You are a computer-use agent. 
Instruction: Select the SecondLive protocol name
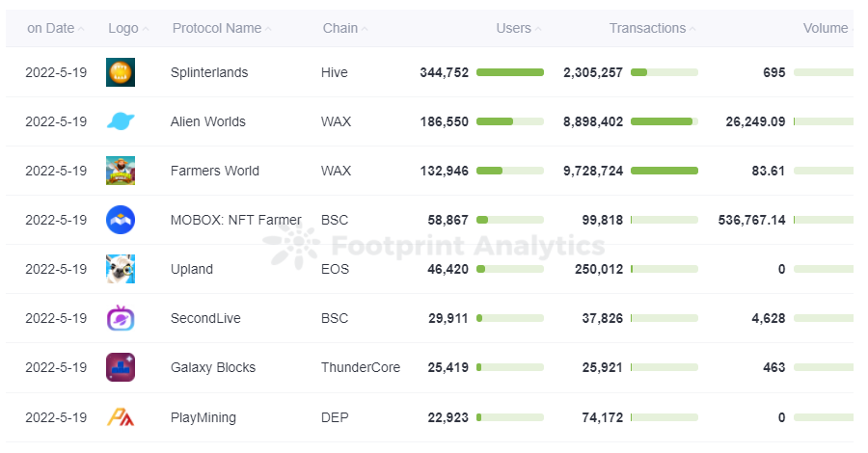[x=205, y=319]
